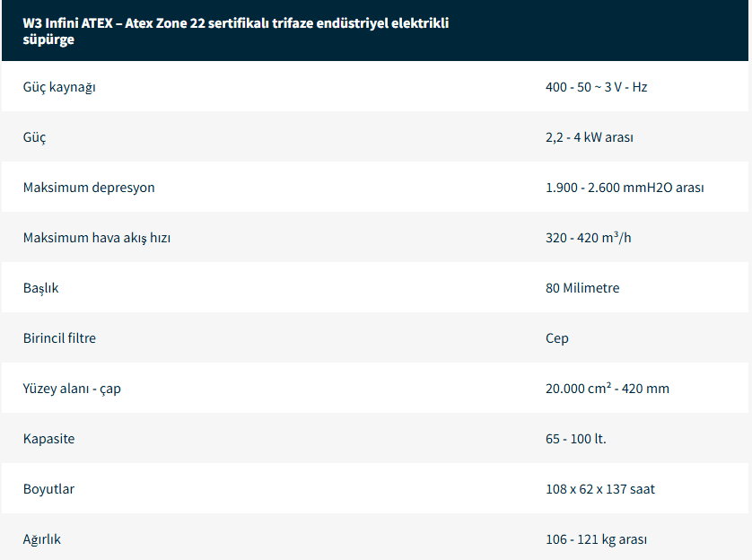The image size is (752, 560).
Task: Select the 'Maksimum depresyon' label
Action: point(89,188)
